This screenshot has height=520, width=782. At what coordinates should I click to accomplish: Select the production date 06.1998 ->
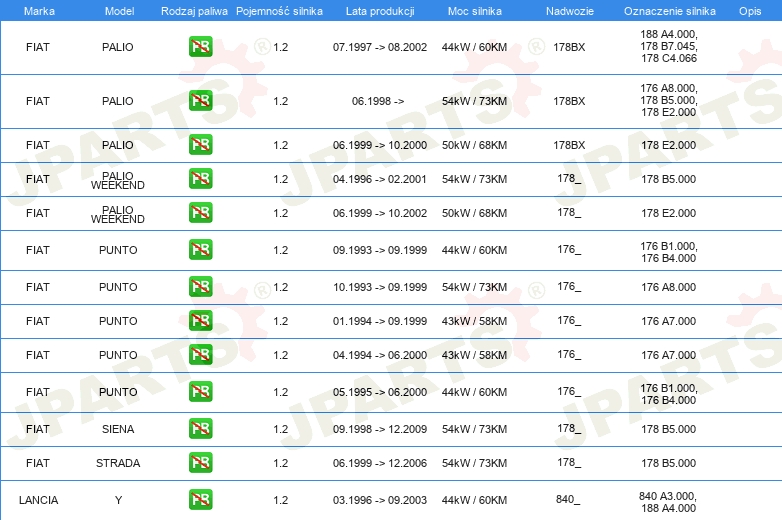click(378, 101)
